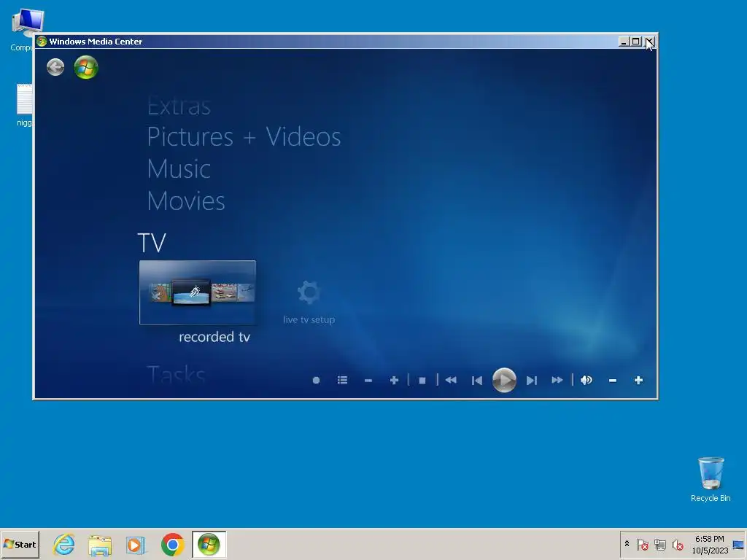Open the Windows Start button
The width and height of the screenshot is (747, 560).
click(20, 544)
